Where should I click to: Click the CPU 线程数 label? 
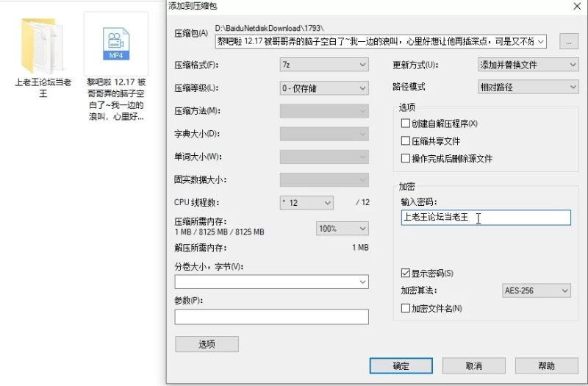click(x=196, y=203)
